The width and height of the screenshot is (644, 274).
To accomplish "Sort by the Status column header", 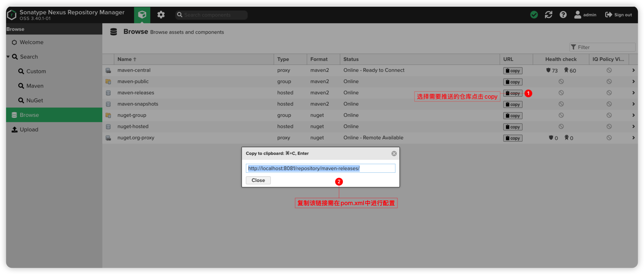I will click(420, 59).
